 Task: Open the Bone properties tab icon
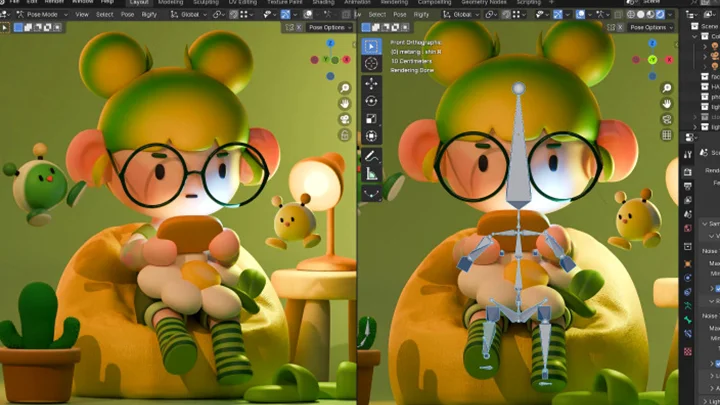point(687,320)
